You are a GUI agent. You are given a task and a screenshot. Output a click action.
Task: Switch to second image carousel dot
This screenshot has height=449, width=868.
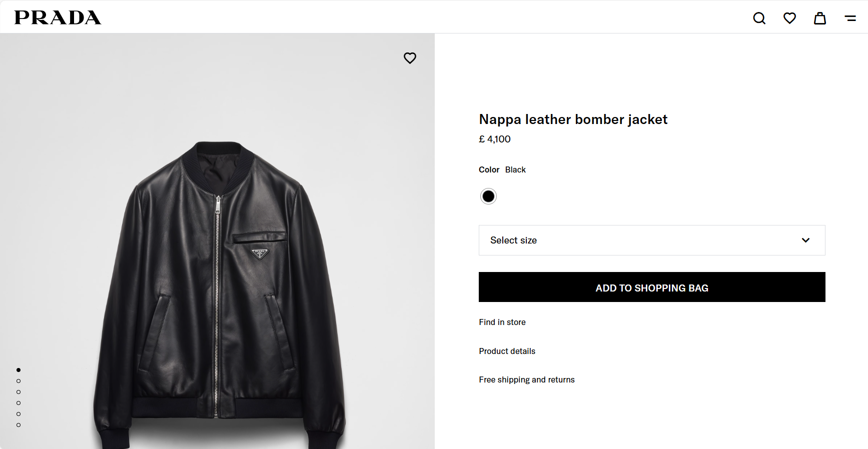(x=19, y=381)
